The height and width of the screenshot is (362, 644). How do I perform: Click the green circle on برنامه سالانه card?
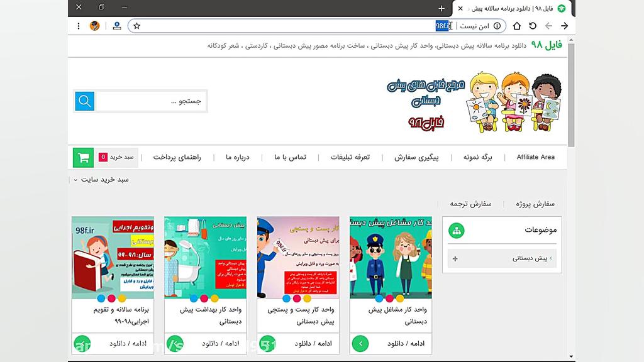click(x=82, y=344)
